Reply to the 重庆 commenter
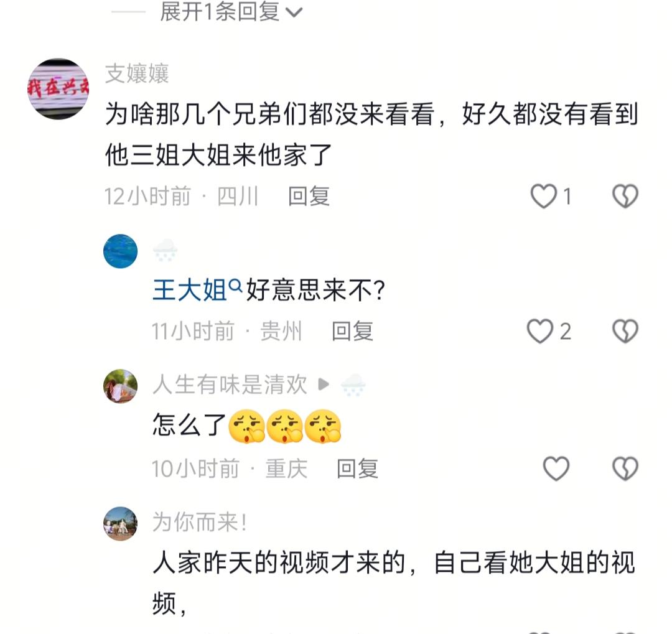The height and width of the screenshot is (634, 672). tap(357, 469)
